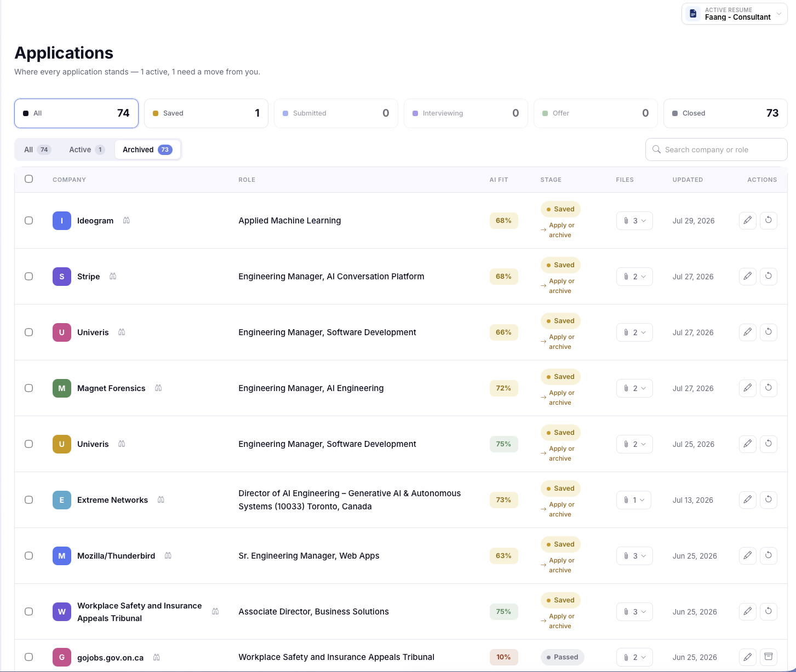Check the gojobs.gov.on.ca row checkbox
This screenshot has width=796, height=672.
point(29,657)
